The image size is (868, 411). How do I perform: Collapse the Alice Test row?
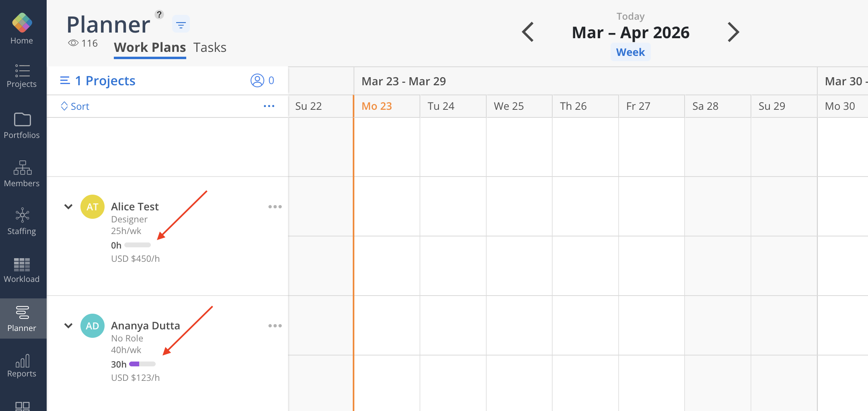(68, 207)
